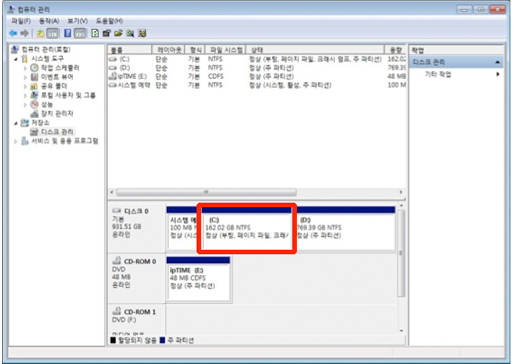This screenshot has height=364, width=514.
Task: Click the refresh toolbar icon
Action: 95,33
